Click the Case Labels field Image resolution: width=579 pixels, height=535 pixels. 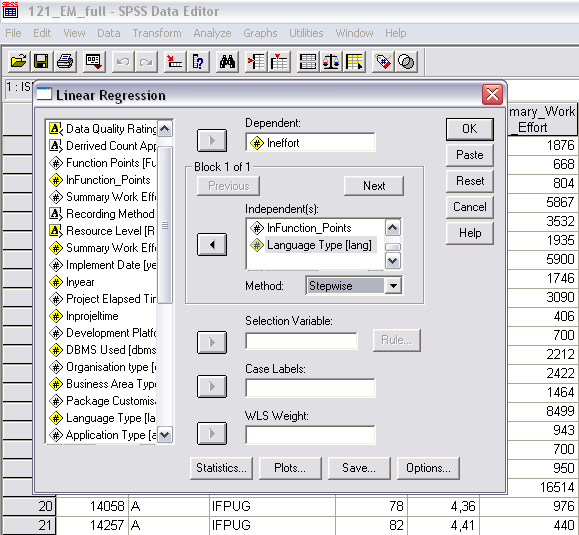(x=310, y=388)
